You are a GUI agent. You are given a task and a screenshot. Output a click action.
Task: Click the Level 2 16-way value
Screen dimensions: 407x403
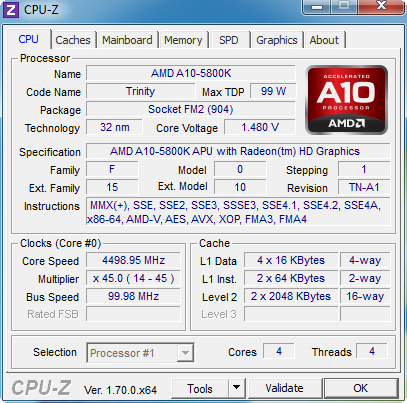pos(365,296)
